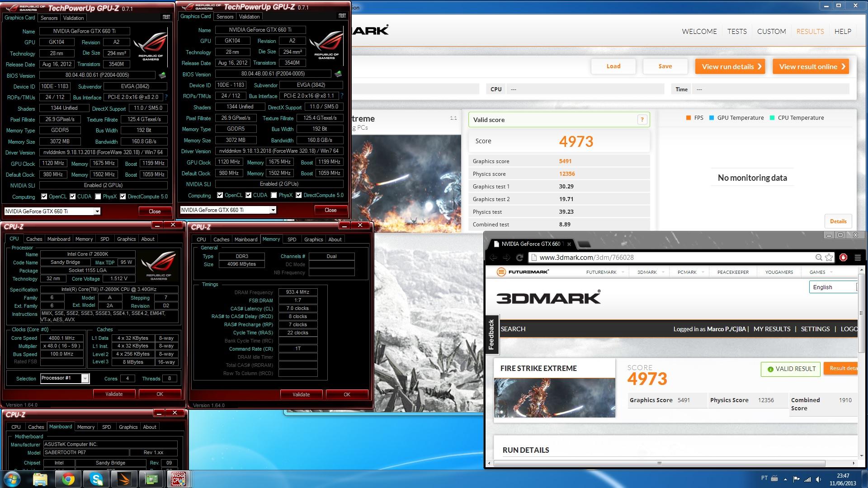Click the View result online button
This screenshot has height=488, width=868.
811,66
